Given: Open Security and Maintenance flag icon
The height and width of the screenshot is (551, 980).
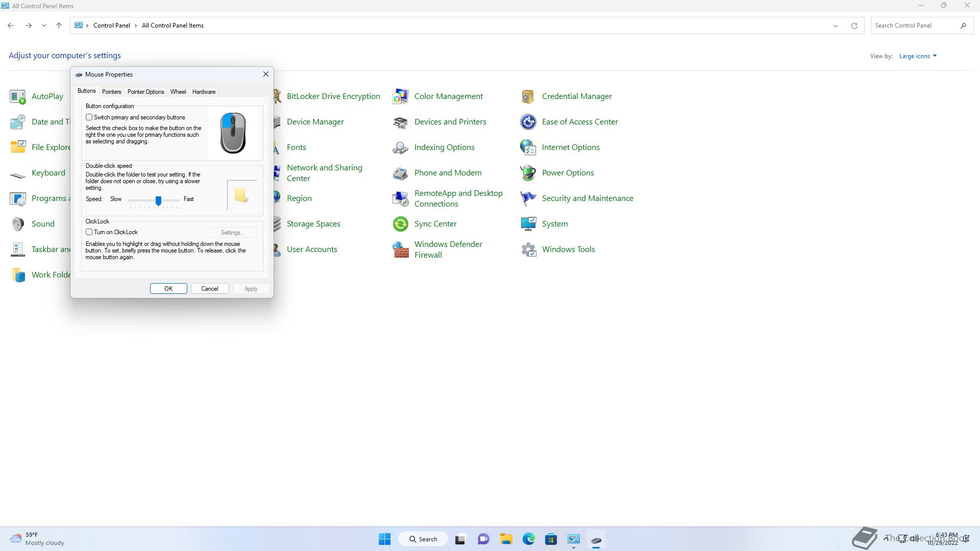Looking at the screenshot, I should 528,198.
